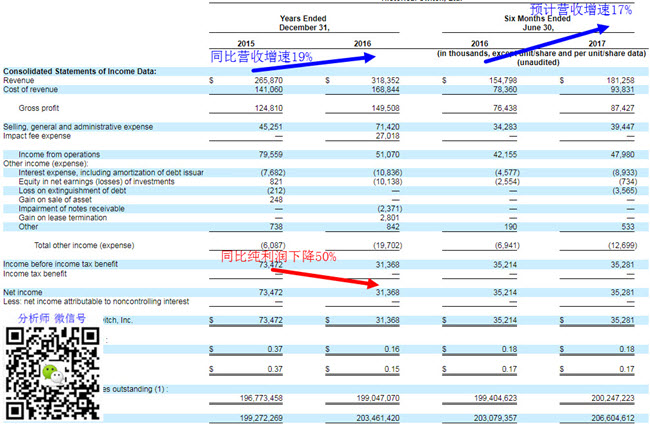Screen dimensions: 650x424
Task: Select shares outstanding value 196,773,458
Action: pyautogui.click(x=261, y=398)
